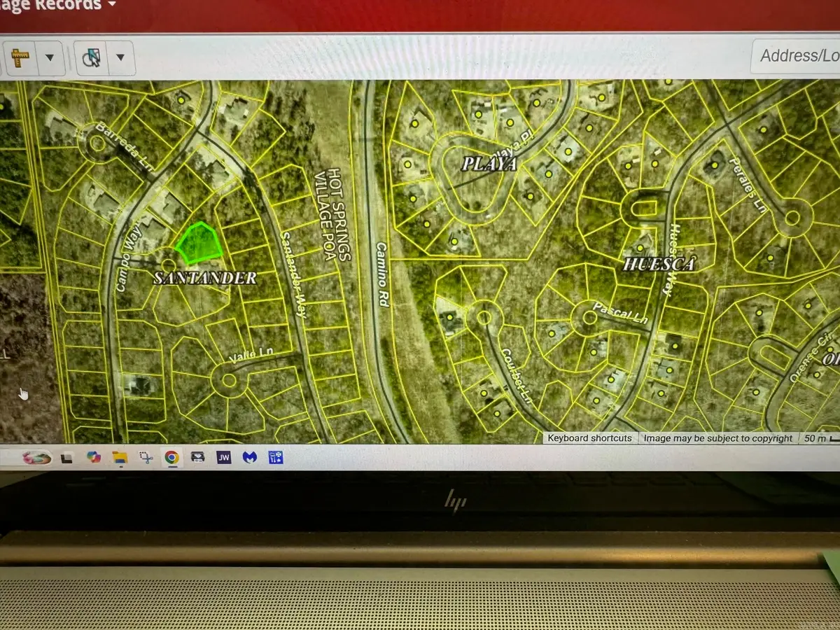Click 'Image may be subject to copyright' notice
Screen dimensions: 840x630
click(x=718, y=438)
